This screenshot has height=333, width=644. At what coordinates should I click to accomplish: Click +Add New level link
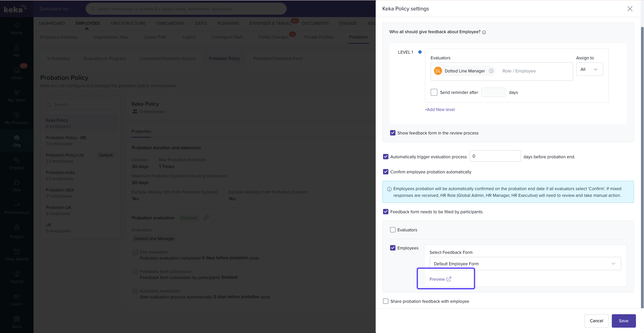pos(440,110)
